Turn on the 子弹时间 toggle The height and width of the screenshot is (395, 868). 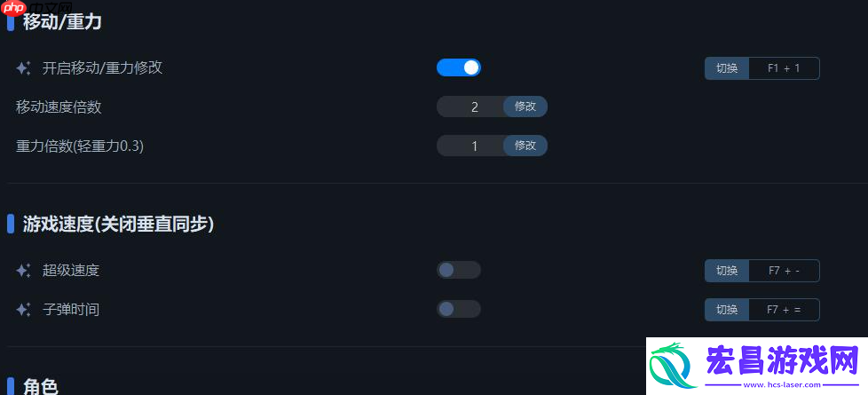coord(458,309)
